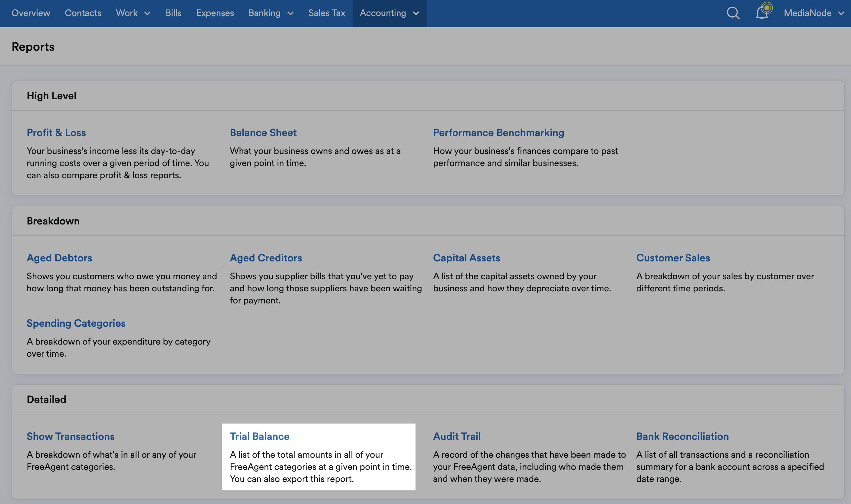851x504 pixels.
Task: Open the Capital Assets report
Action: (x=466, y=258)
